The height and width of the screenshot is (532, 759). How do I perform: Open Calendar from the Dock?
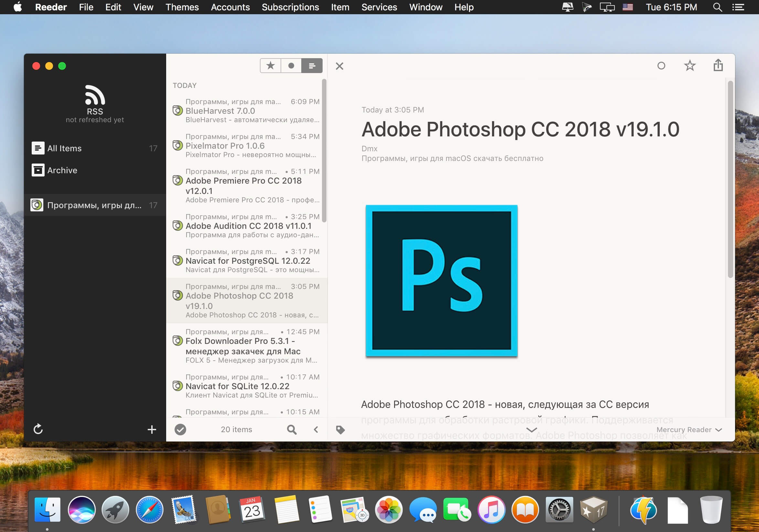pyautogui.click(x=252, y=509)
